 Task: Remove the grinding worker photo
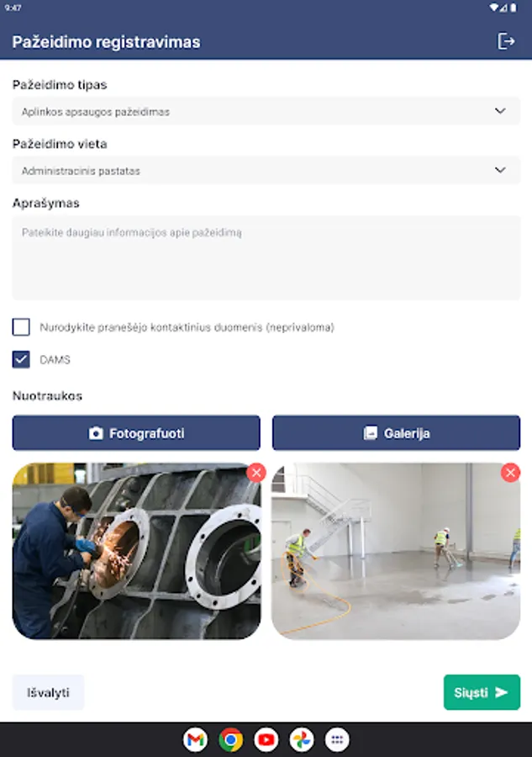(256, 473)
